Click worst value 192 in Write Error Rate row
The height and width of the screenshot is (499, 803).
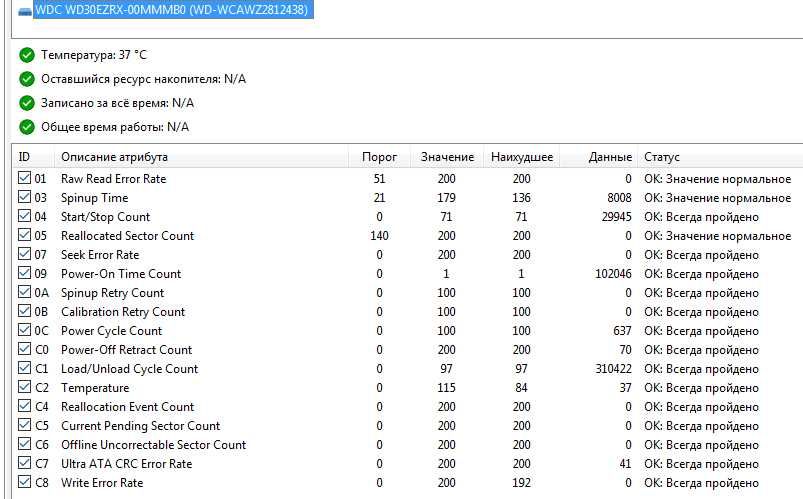[x=521, y=482]
